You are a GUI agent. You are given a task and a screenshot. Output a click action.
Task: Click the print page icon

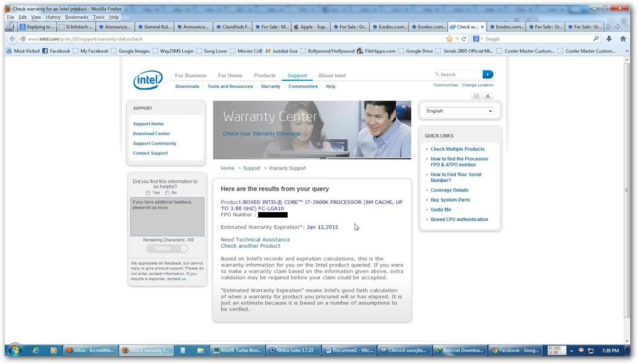click(x=487, y=96)
